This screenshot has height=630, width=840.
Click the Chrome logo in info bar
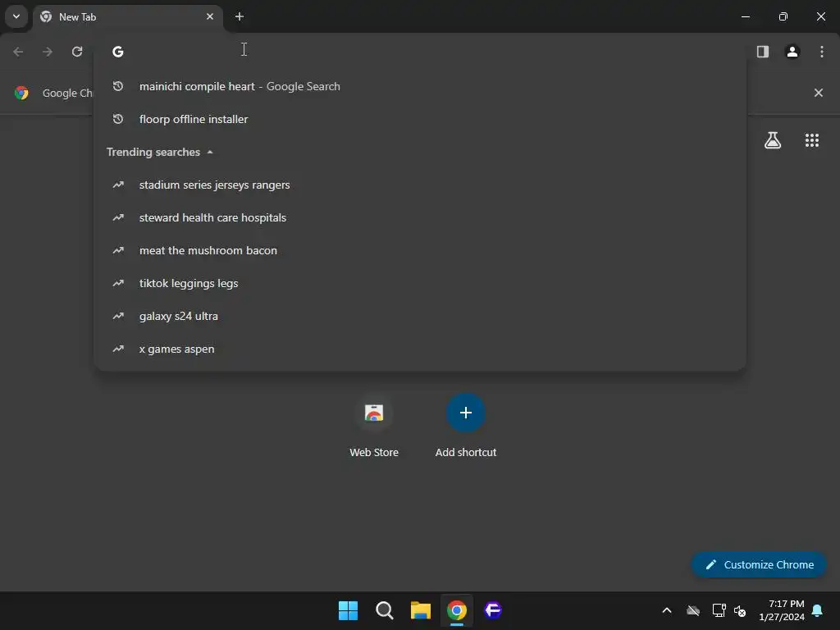click(x=21, y=93)
